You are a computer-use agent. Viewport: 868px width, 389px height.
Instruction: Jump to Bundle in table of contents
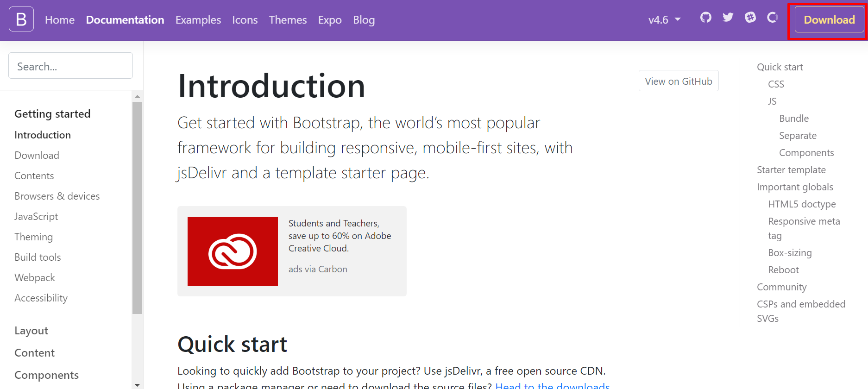[x=794, y=119]
